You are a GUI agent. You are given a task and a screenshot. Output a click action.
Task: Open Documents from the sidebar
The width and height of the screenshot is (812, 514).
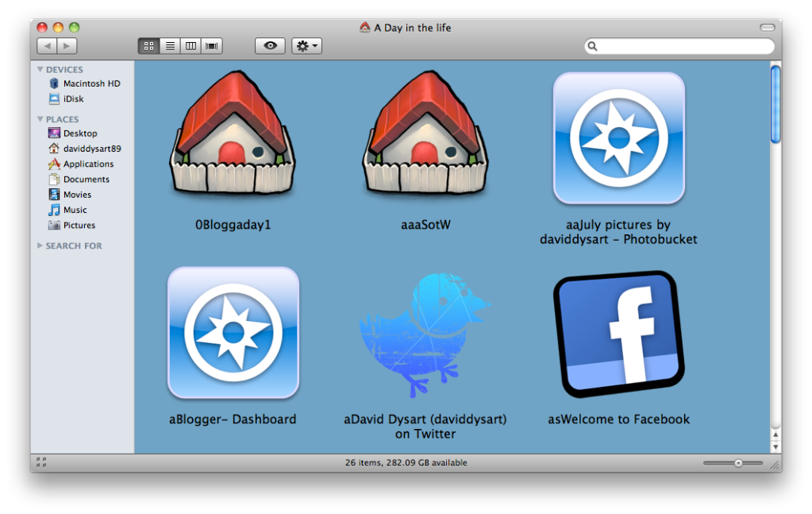86,180
